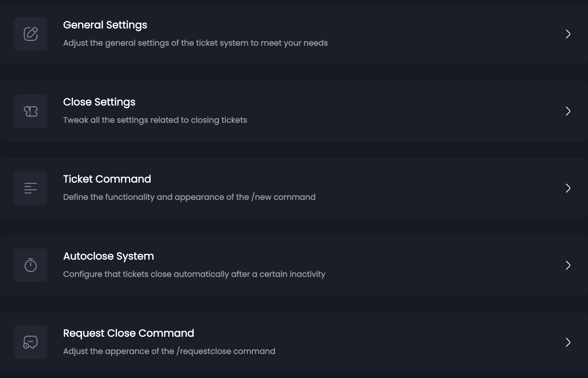
Task: Click the stopwatch icon for Autoclose System
Action: (x=31, y=265)
